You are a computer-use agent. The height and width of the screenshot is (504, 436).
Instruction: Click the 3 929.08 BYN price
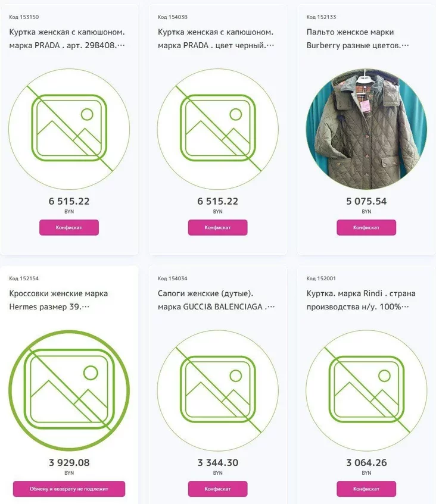[69, 462]
